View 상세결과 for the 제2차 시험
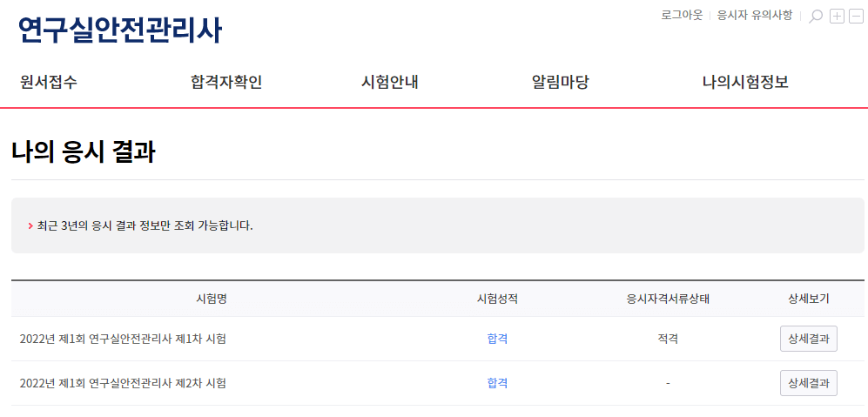Viewport: 868px width, 417px height. point(808,383)
